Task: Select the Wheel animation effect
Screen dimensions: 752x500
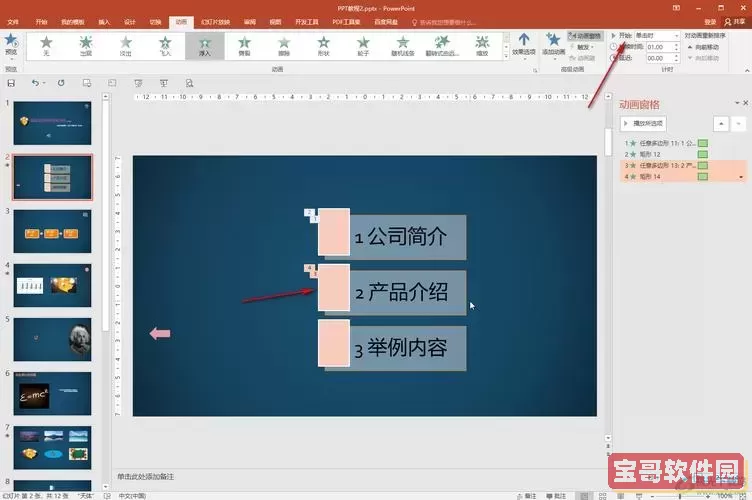Action: 363,46
